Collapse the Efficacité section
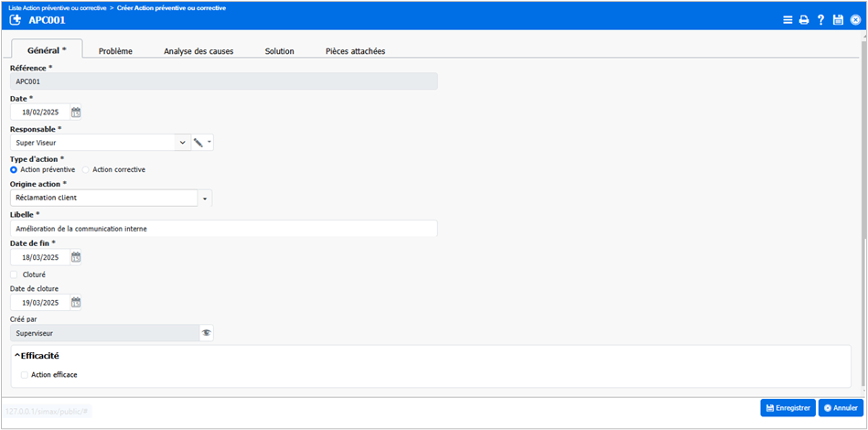 [17, 355]
